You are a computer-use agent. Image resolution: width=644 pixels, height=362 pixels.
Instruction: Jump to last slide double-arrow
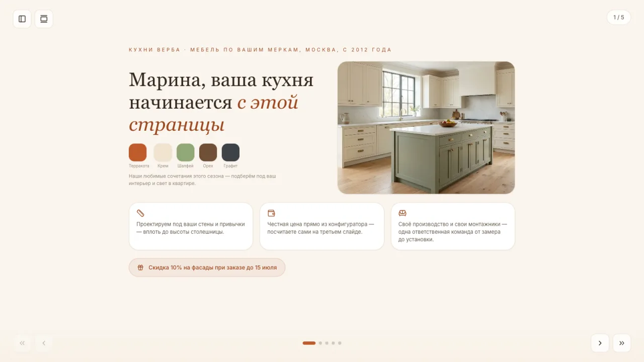pyautogui.click(x=622, y=343)
